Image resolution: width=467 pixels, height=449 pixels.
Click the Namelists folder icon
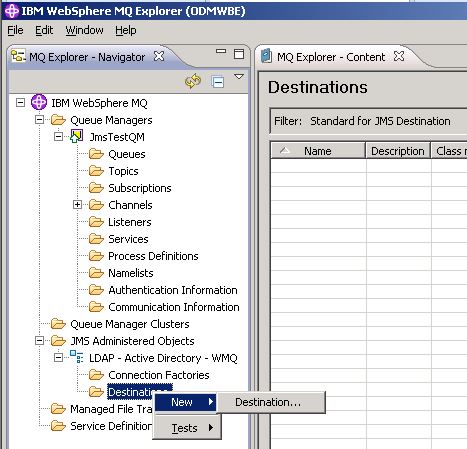pos(96,273)
